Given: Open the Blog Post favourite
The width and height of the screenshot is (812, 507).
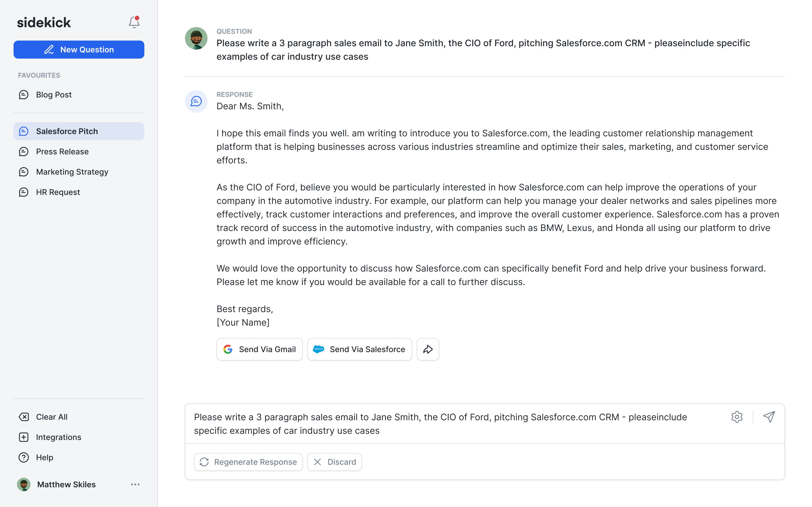Looking at the screenshot, I should 54,95.
